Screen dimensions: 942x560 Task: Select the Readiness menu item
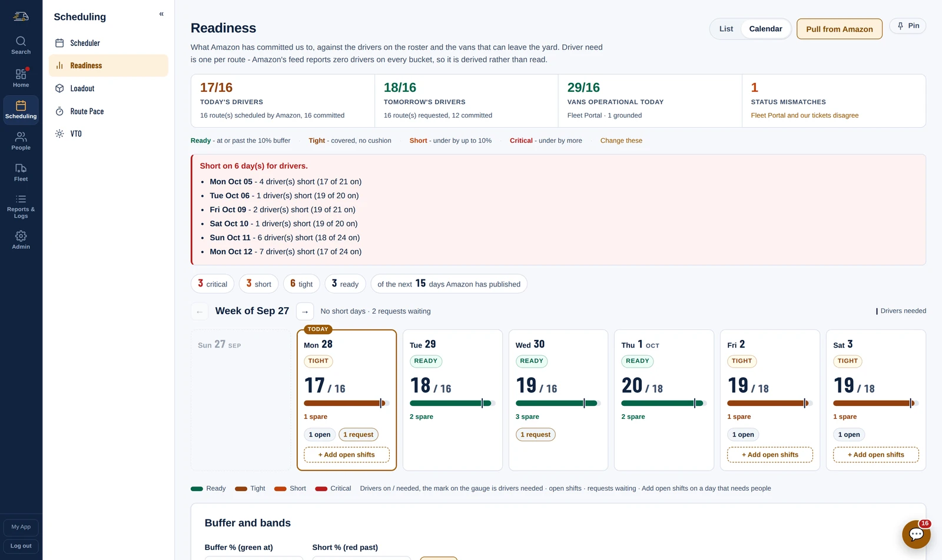[x=108, y=65]
